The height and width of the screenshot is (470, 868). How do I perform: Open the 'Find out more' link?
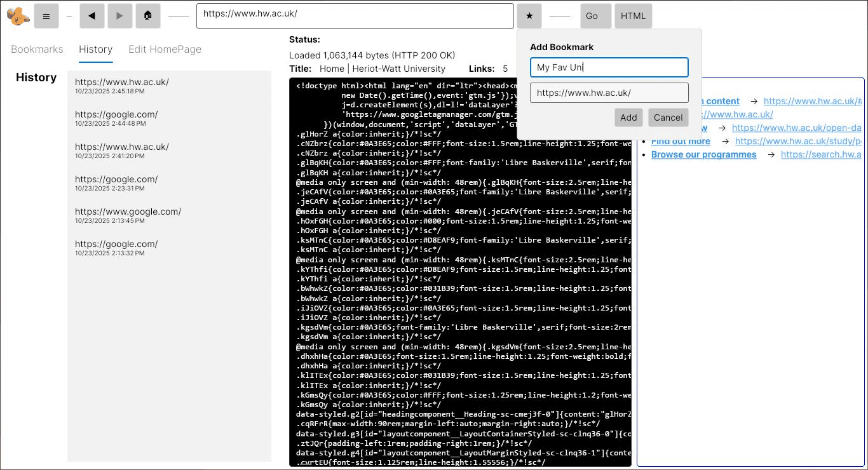pyautogui.click(x=681, y=141)
